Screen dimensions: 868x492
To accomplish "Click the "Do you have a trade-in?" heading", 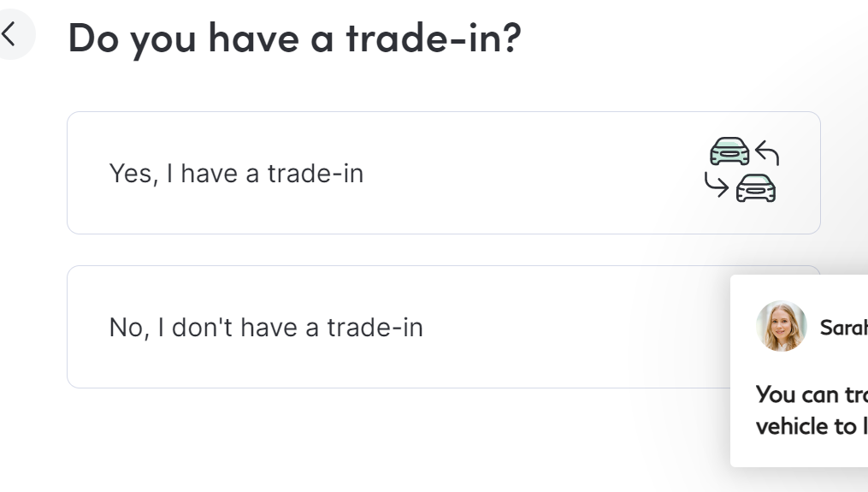I will pos(294,38).
